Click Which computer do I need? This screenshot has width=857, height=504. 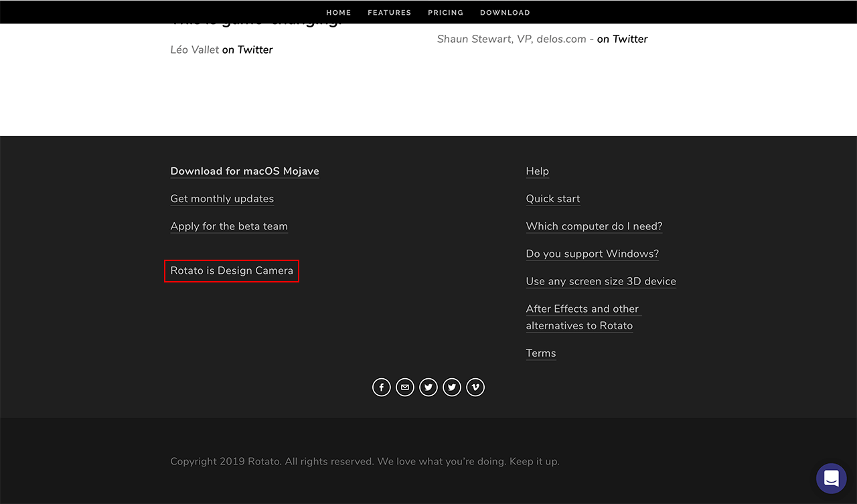[x=594, y=226]
